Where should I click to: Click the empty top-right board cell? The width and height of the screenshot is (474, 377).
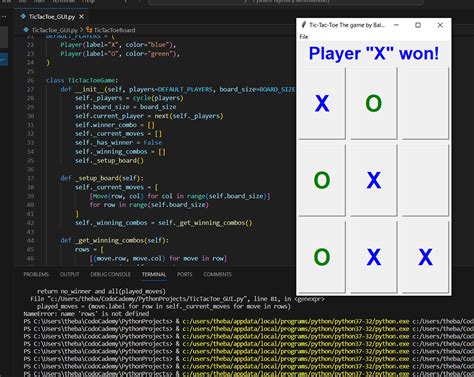(x=425, y=103)
